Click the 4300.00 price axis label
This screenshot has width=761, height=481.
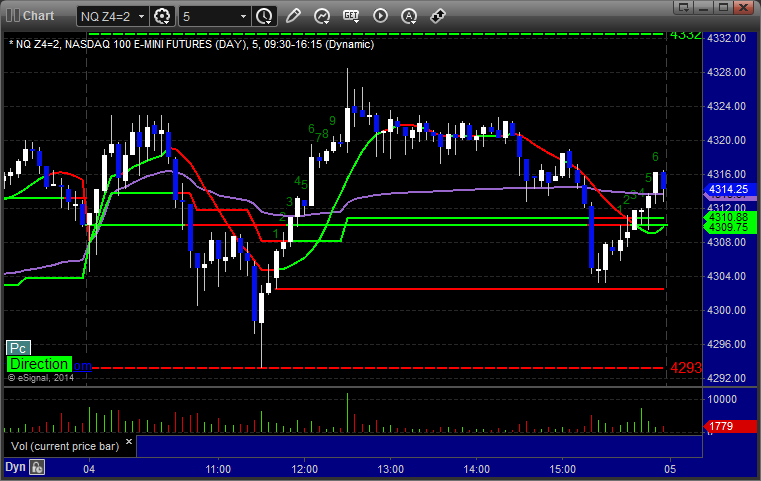pos(727,310)
